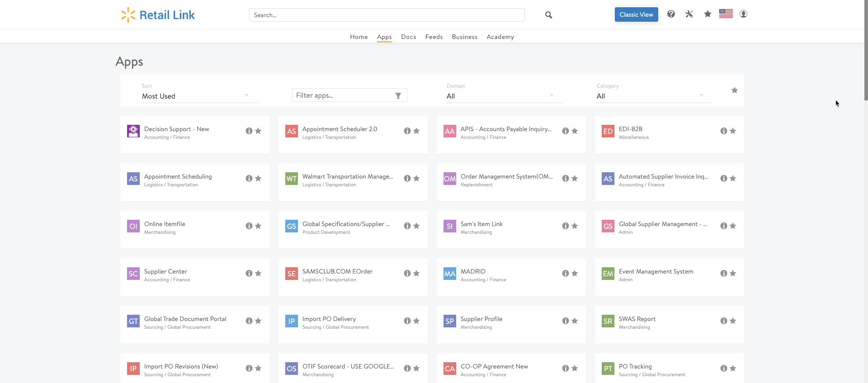Open the Import PO Revisions (New) app
Viewport: 868px width, 383px height.
[x=181, y=366]
